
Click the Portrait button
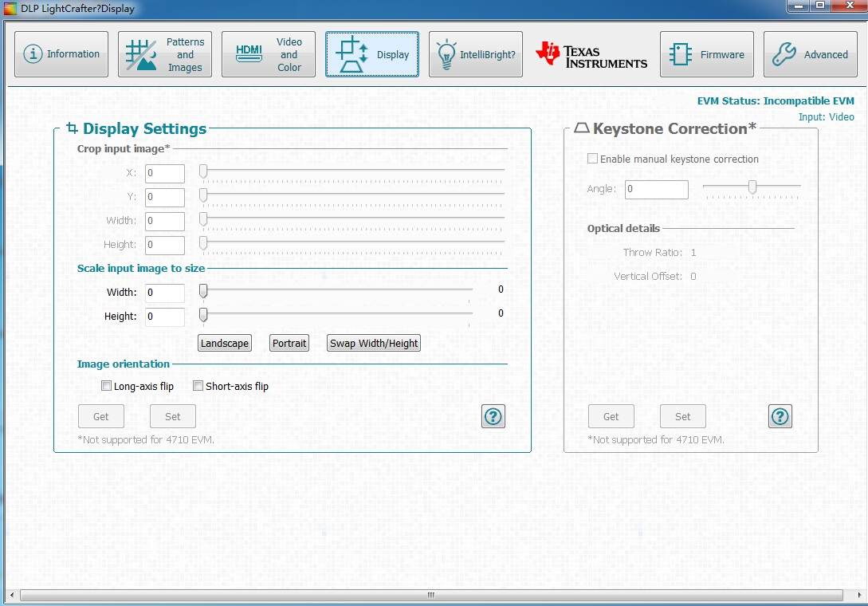click(x=289, y=343)
